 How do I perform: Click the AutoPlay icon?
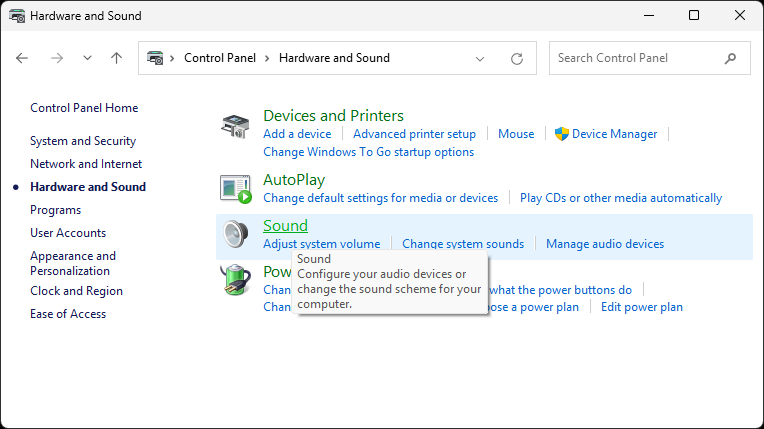click(236, 188)
